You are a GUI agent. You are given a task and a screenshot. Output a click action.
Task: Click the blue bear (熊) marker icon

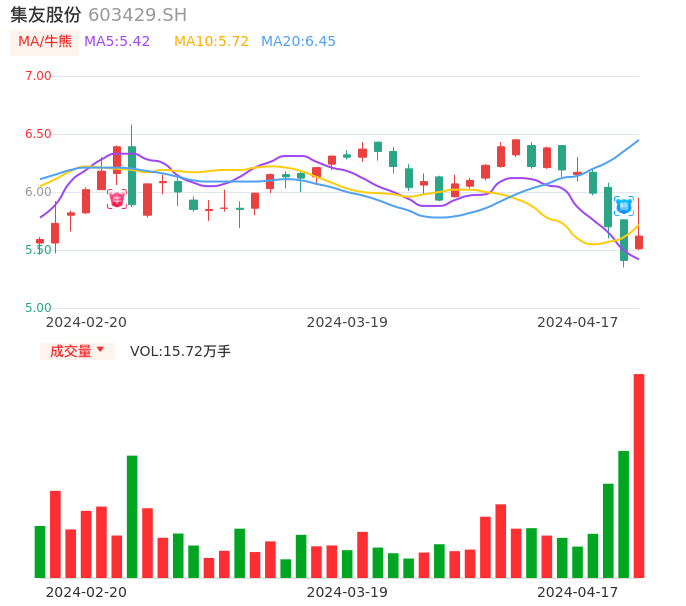tap(624, 206)
